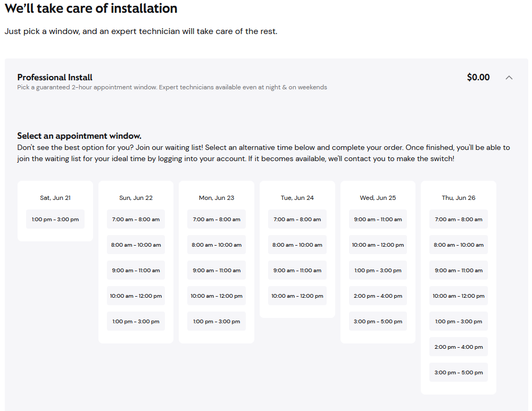Screen dimensions: 532x411
Task: Pick Mon, Jun 23 7:00 am - 8:00 am slot
Action: pyautogui.click(x=217, y=219)
